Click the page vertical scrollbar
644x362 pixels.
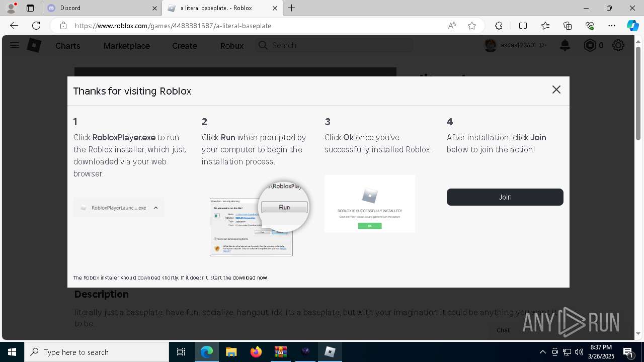[x=638, y=94]
